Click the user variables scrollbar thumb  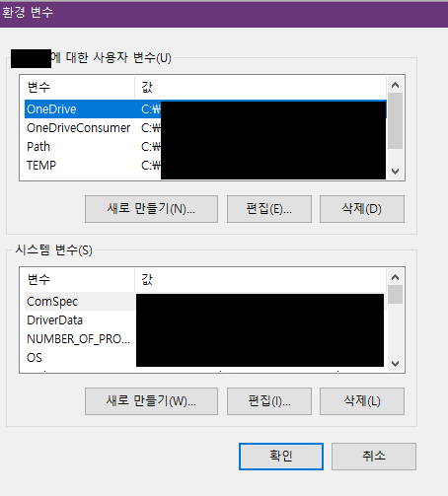[x=396, y=121]
